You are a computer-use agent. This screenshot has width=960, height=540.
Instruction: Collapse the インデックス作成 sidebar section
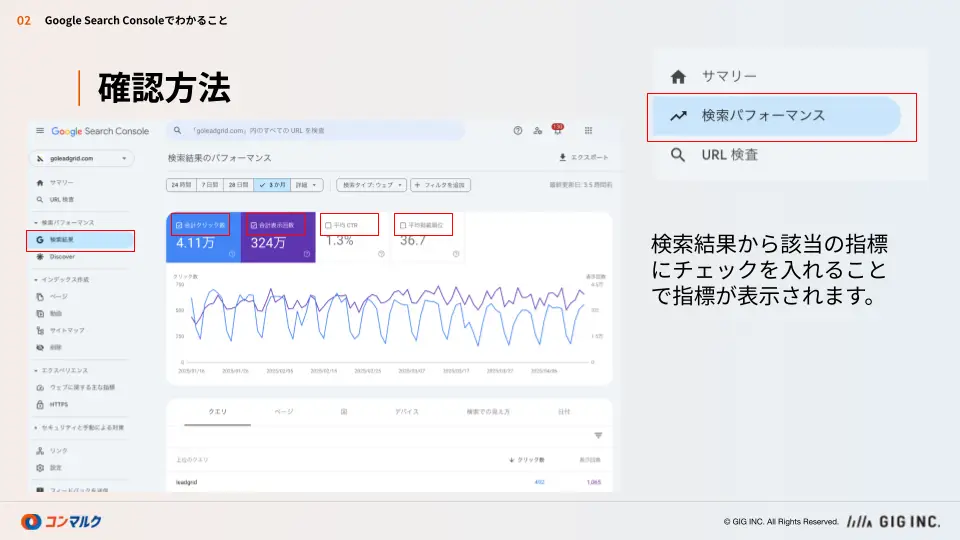click(62, 280)
